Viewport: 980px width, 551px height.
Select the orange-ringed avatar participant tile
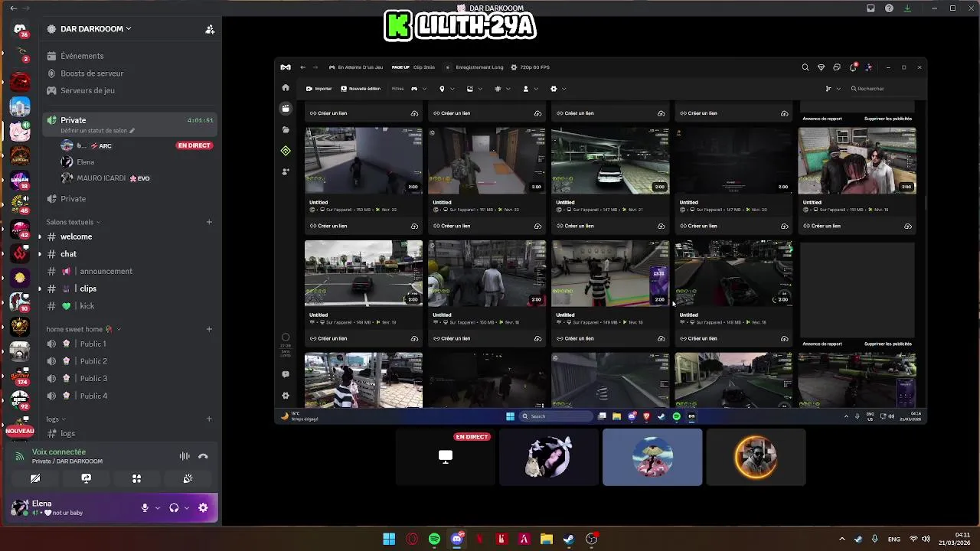click(756, 457)
